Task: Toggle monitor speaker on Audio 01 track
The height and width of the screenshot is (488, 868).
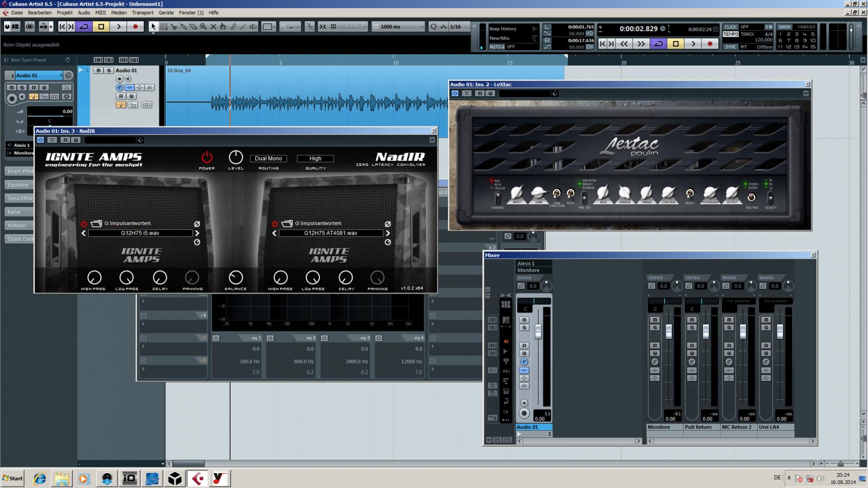Action: click(128, 79)
